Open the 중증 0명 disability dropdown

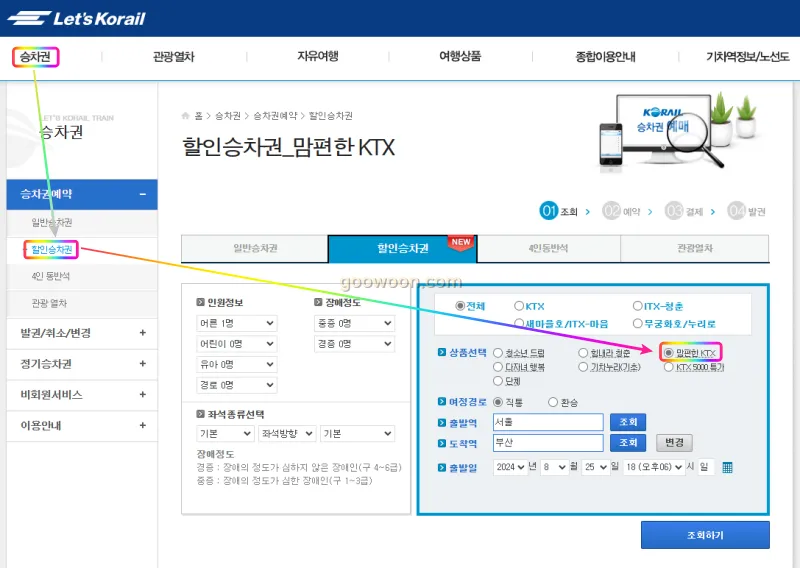(x=354, y=323)
